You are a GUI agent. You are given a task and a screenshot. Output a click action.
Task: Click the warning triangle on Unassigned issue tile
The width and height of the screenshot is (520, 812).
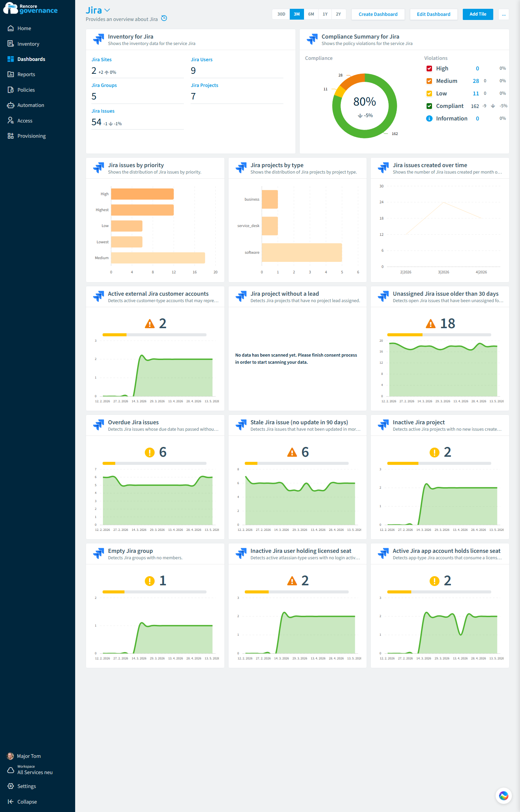(431, 324)
